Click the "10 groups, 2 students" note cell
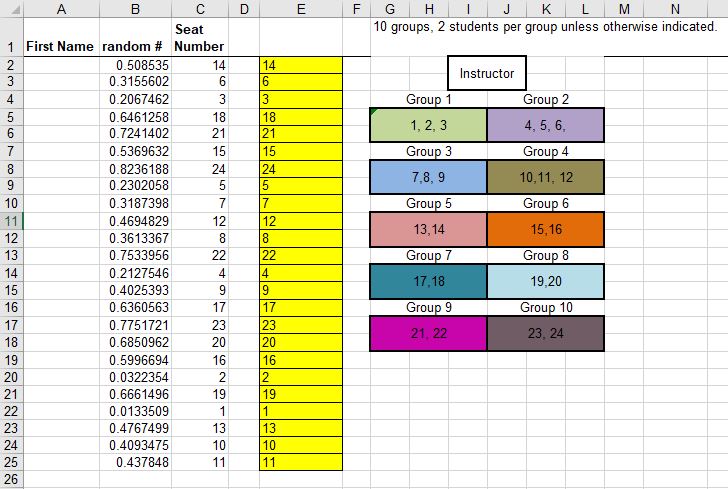This screenshot has height=489, width=728. point(545,27)
